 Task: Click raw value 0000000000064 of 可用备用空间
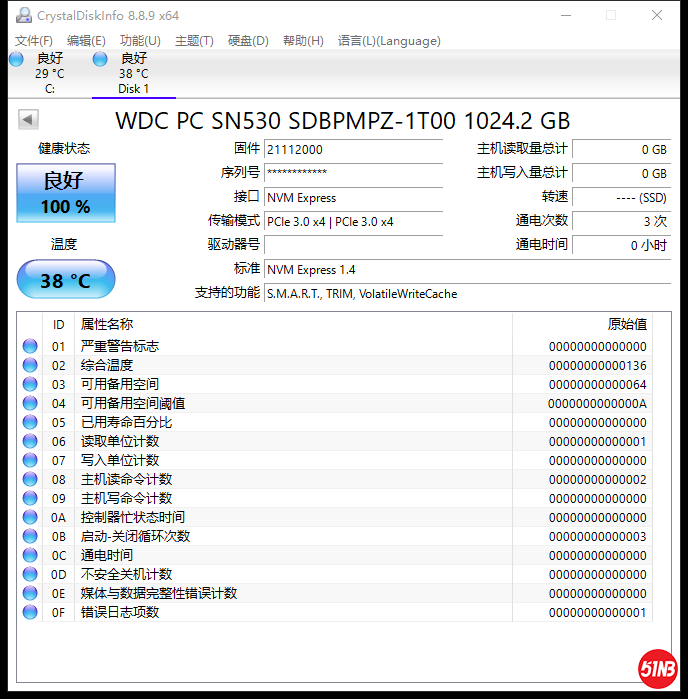(597, 384)
